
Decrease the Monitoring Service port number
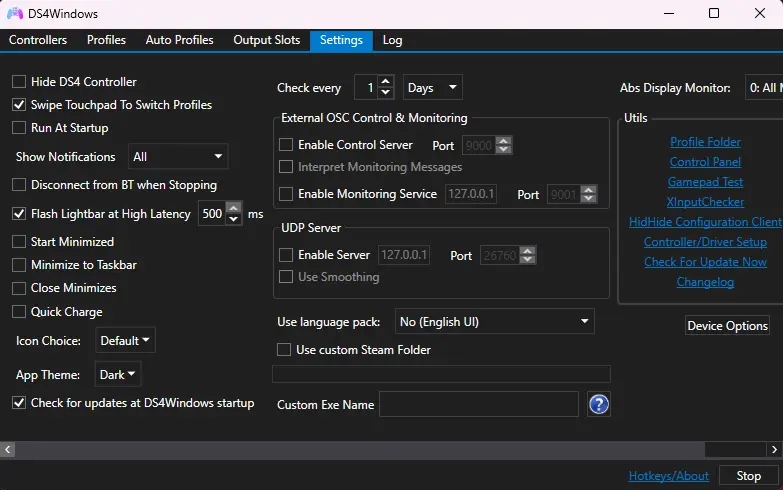click(589, 198)
